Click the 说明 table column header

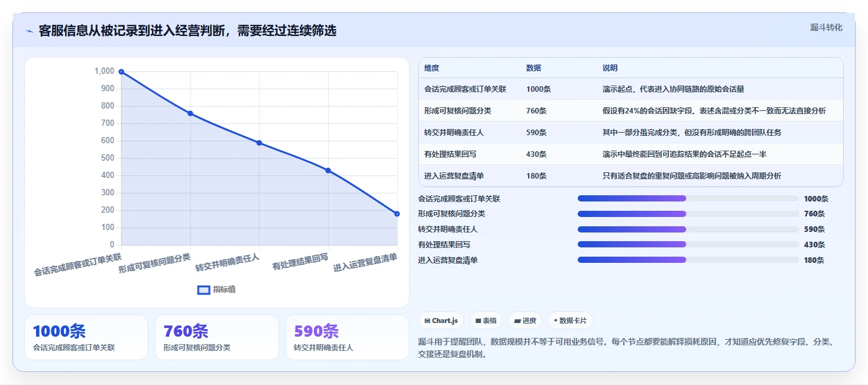(610, 68)
